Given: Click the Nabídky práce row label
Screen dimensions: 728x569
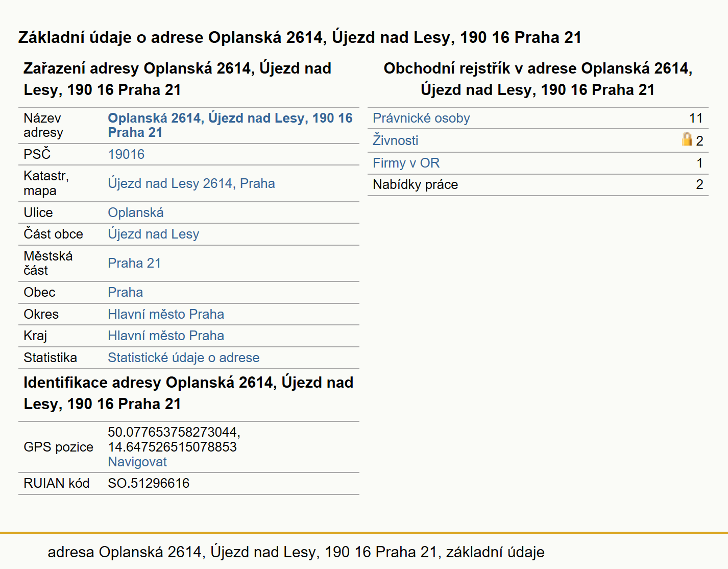Looking at the screenshot, I should coord(416,184).
